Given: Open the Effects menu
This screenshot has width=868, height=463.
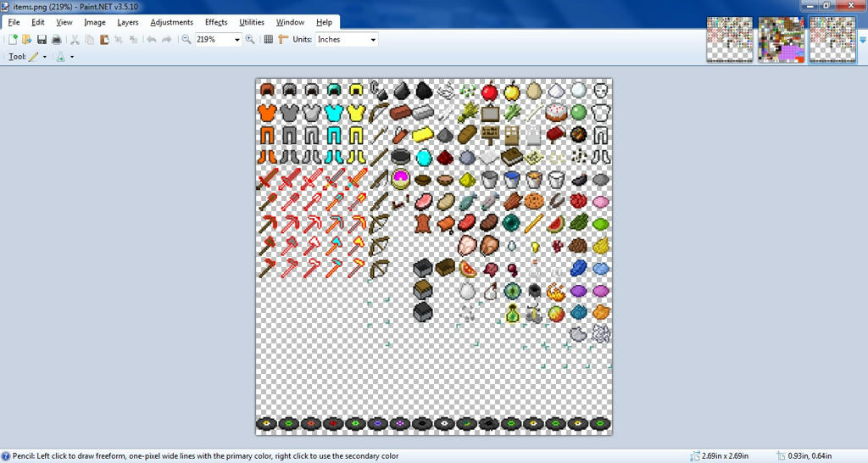Looking at the screenshot, I should coord(216,22).
